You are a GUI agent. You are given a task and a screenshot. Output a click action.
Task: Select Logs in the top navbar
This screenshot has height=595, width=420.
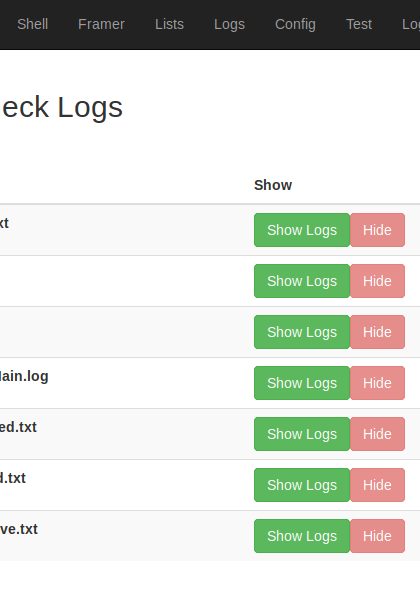coord(230,24)
